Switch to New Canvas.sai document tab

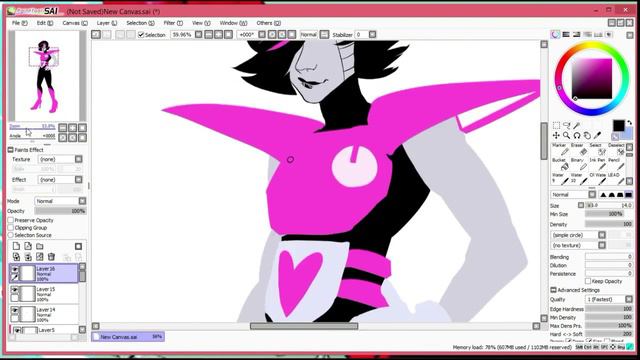click(128, 337)
